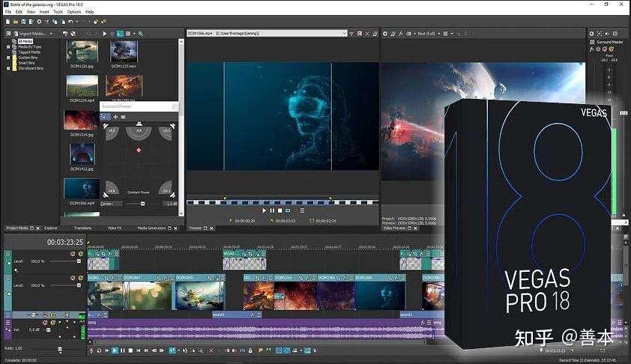Switch to the Media Generators tab
Viewport: 631px width, 364px height.
pos(151,228)
